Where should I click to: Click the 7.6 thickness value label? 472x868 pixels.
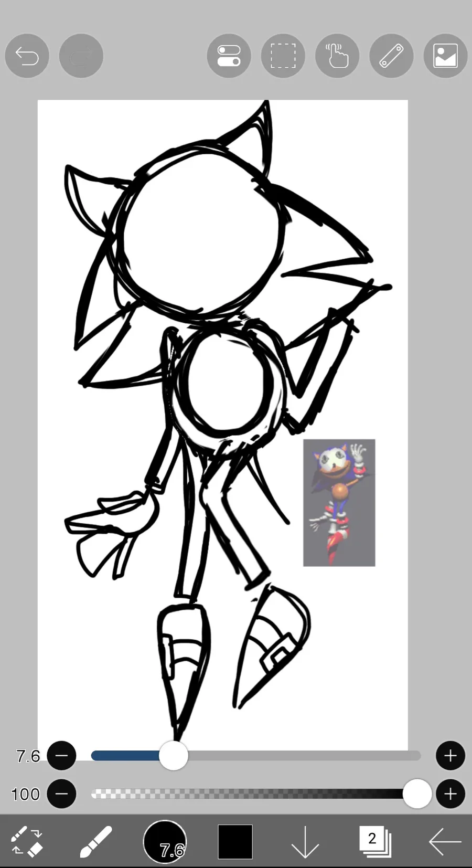(x=28, y=756)
